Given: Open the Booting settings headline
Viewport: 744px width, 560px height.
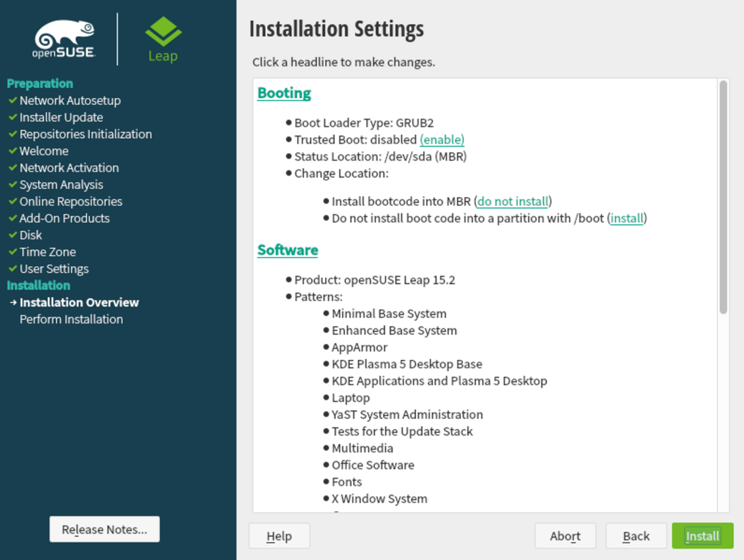Looking at the screenshot, I should pos(284,92).
